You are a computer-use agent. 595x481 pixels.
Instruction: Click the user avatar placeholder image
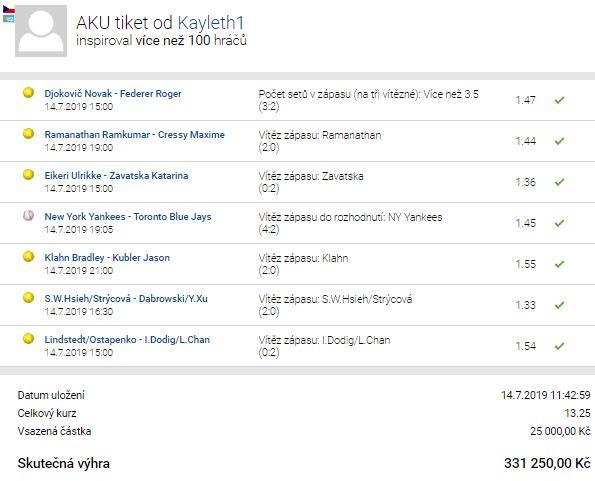click(x=41, y=31)
